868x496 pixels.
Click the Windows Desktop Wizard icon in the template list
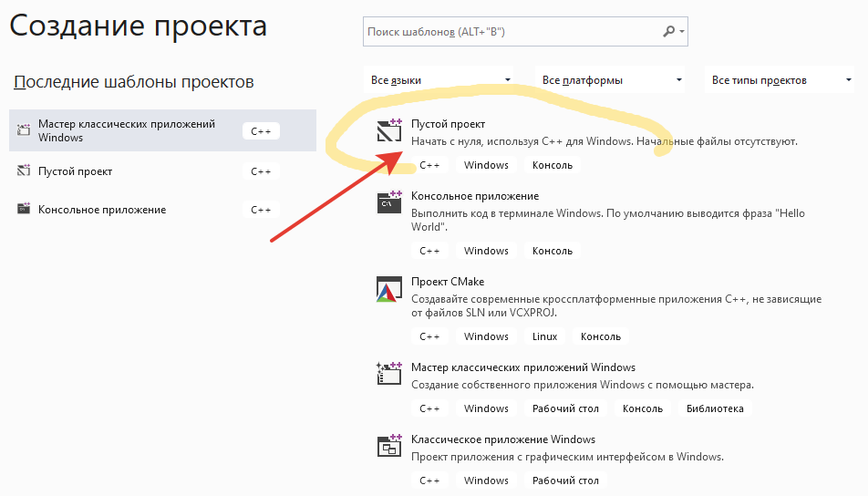(389, 373)
